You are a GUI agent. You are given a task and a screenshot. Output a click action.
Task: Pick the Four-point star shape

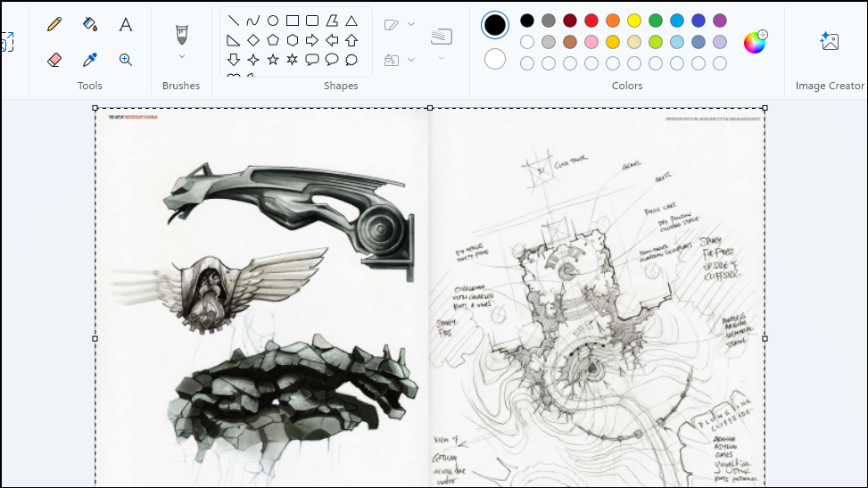coord(253,60)
